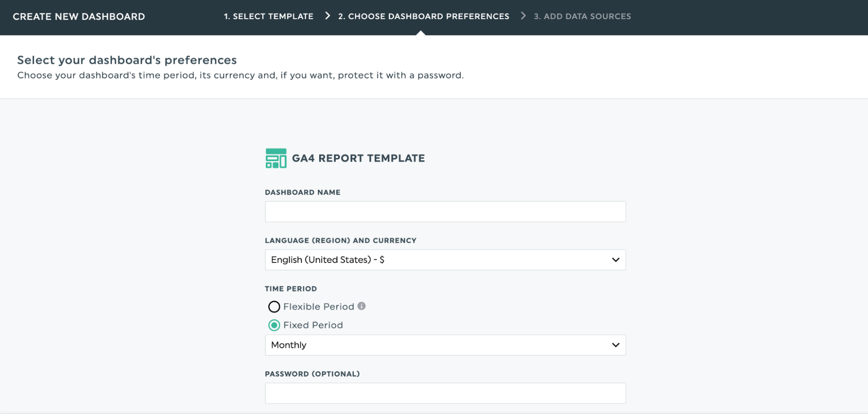Open the Language and Currency dropdown
The image size is (868, 414).
coord(445,260)
